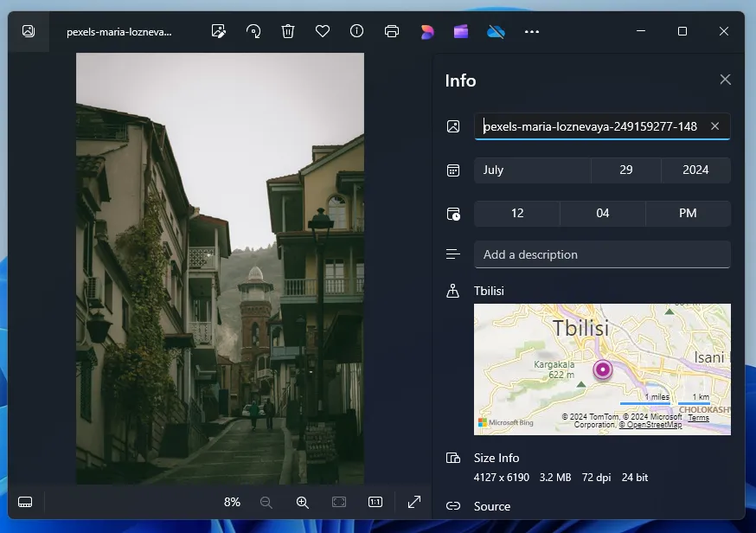View the map Terms link
The width and height of the screenshot is (756, 533).
pyautogui.click(x=698, y=418)
